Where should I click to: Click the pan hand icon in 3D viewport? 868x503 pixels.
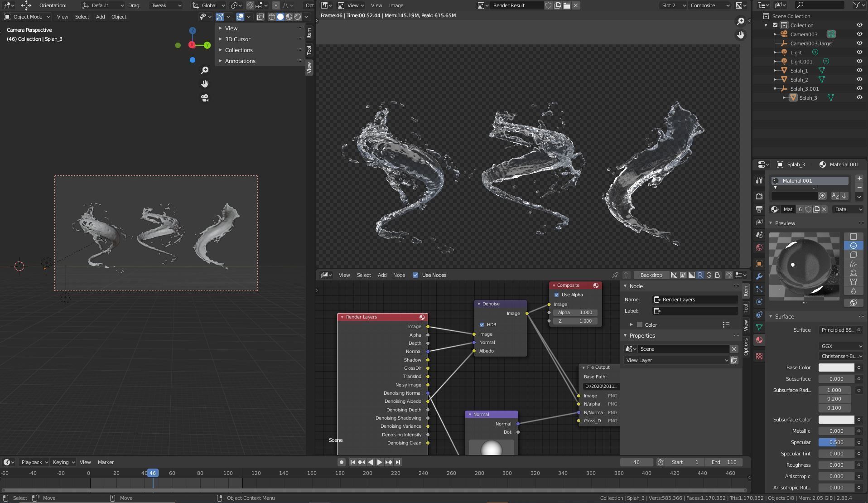tap(205, 84)
